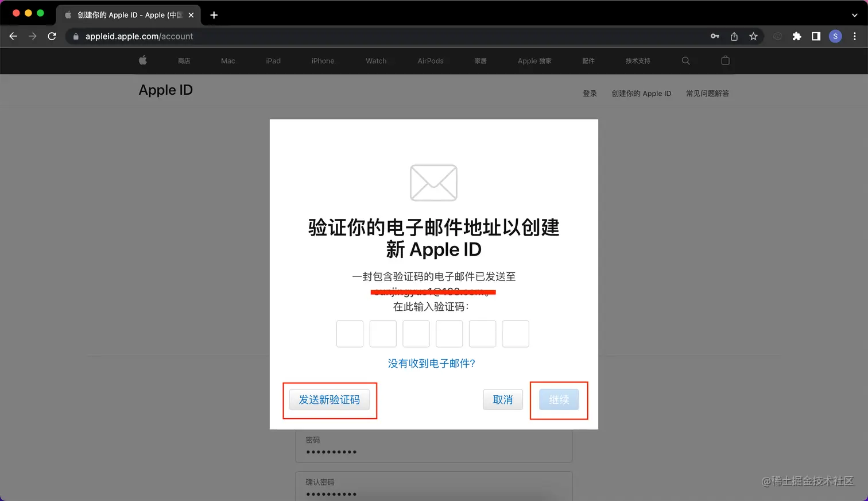This screenshot has width=868, height=501.
Task: Click the fourth verification code box
Action: [449, 334]
